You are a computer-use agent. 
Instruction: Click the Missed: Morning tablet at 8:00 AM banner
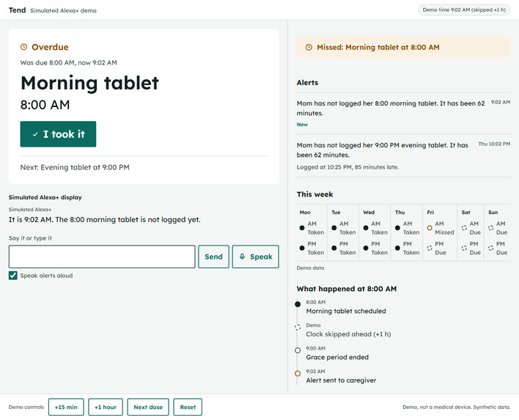tap(403, 48)
